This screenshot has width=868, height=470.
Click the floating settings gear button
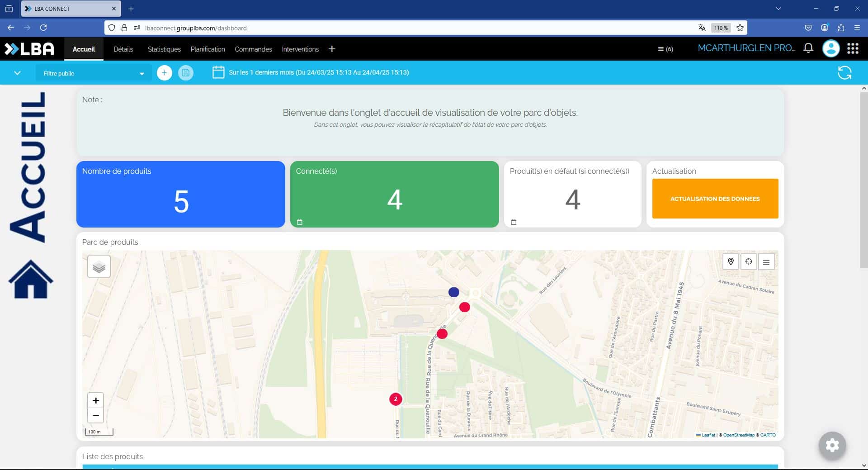coord(832,445)
